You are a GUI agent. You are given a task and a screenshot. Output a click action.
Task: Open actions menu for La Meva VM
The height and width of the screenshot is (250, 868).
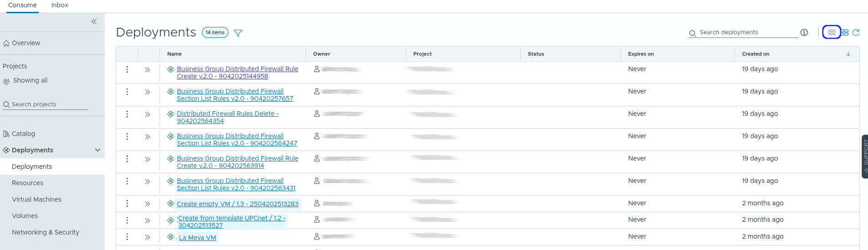pos(127,237)
